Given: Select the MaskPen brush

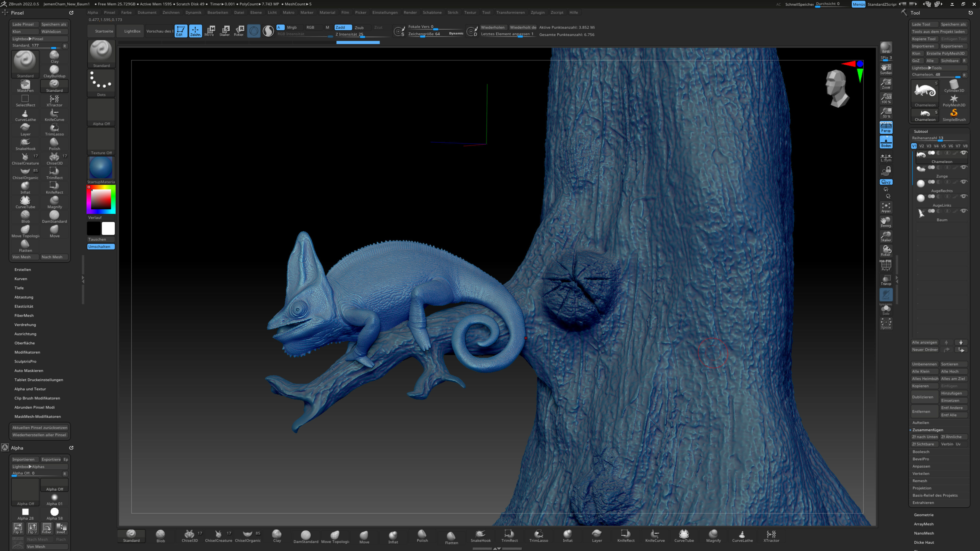Looking at the screenshot, I should 25,86.
